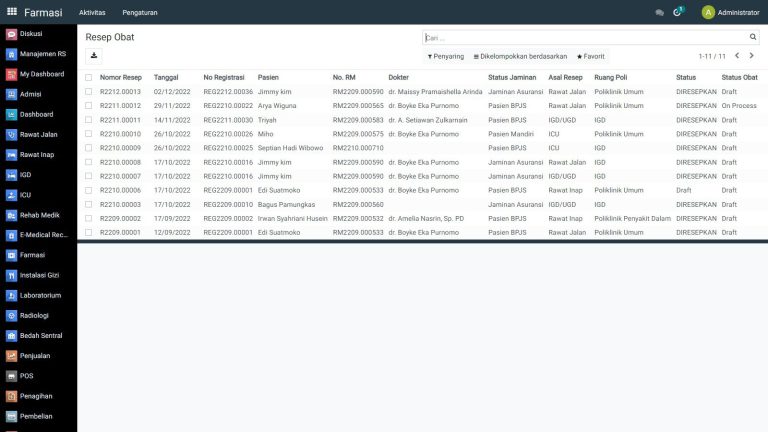Sort by Status Obat column header

[739, 77]
